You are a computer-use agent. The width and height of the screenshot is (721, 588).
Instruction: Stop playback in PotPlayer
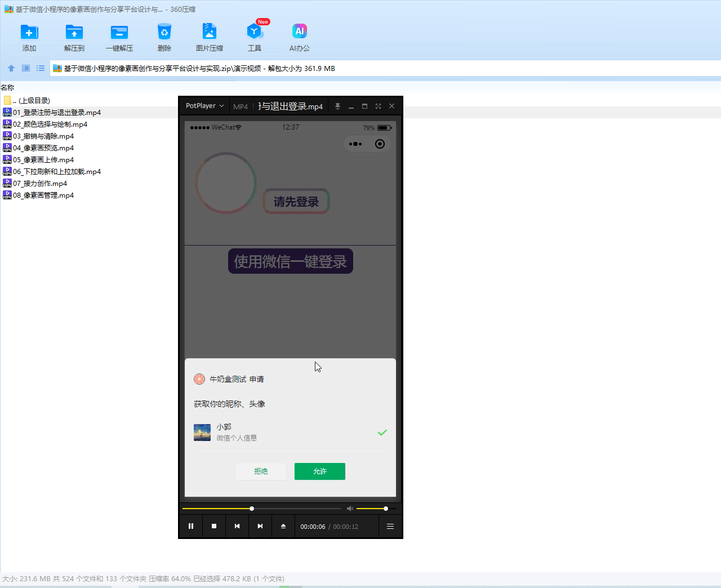[x=214, y=526]
